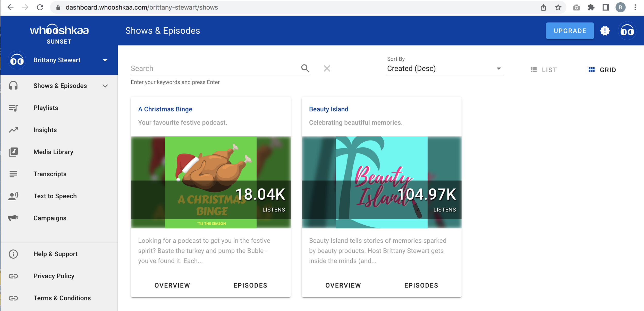Click the search magnifier icon
This screenshot has width=644, height=311.
pyautogui.click(x=305, y=68)
